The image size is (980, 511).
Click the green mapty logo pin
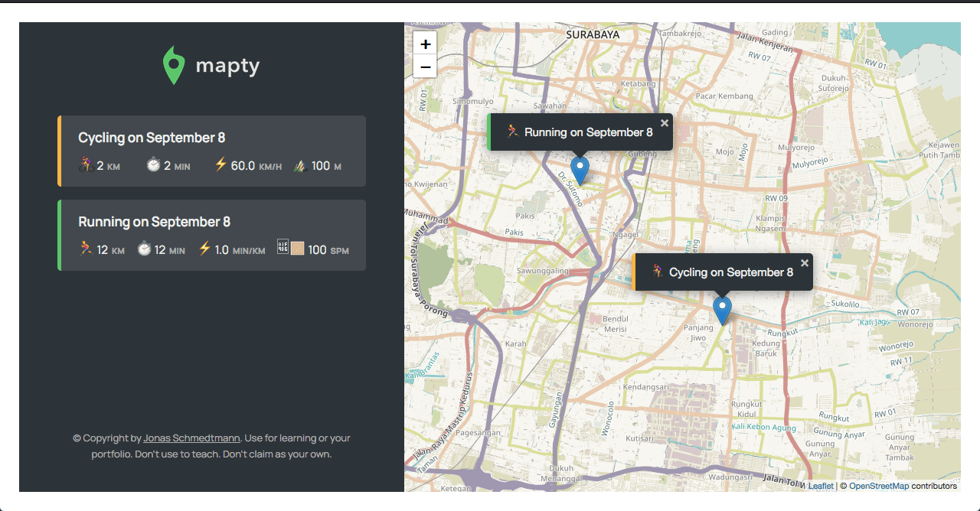[175, 65]
